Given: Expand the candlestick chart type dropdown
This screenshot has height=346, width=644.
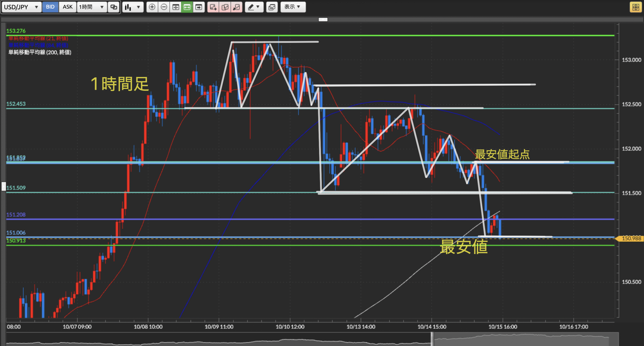Looking at the screenshot, I should tap(133, 7).
